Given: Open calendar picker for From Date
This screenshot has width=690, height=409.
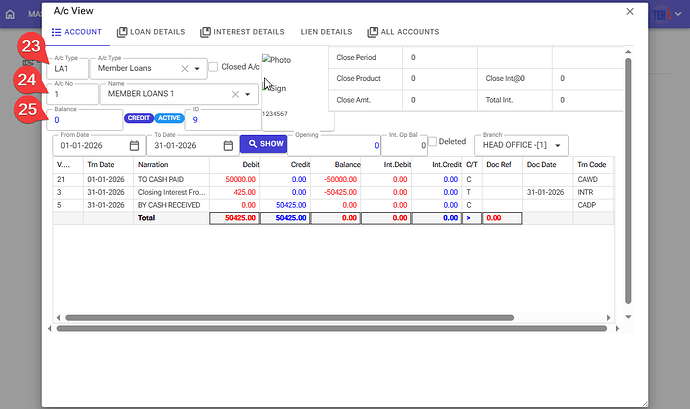Looking at the screenshot, I should (134, 145).
